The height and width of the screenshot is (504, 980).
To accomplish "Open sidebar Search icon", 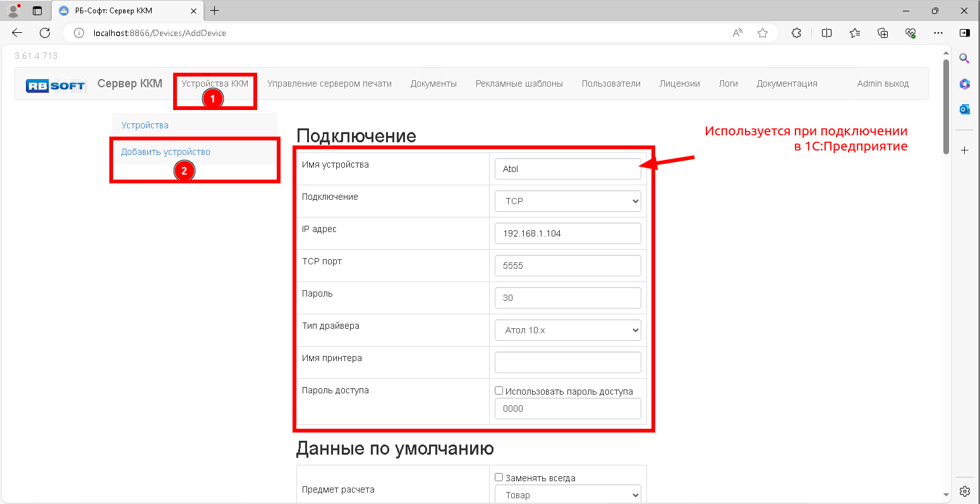I will tap(964, 58).
